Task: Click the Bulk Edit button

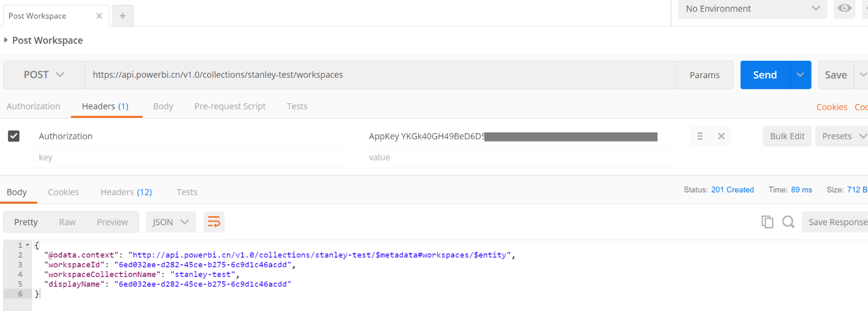Action: pyautogui.click(x=787, y=136)
